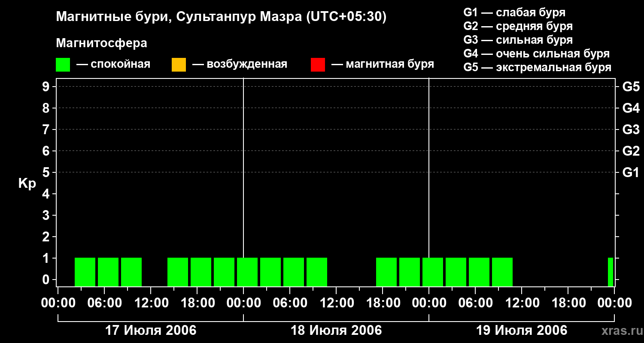Click the '19 Июля 2006' date label
Screen dimensions: 644x343
coord(522,331)
